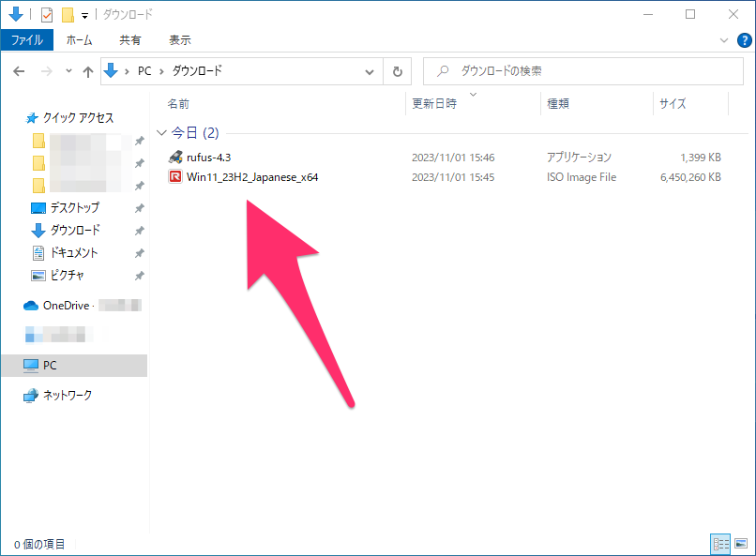Refresh the Downloads folder view
This screenshot has height=556, width=756.
coord(398,70)
